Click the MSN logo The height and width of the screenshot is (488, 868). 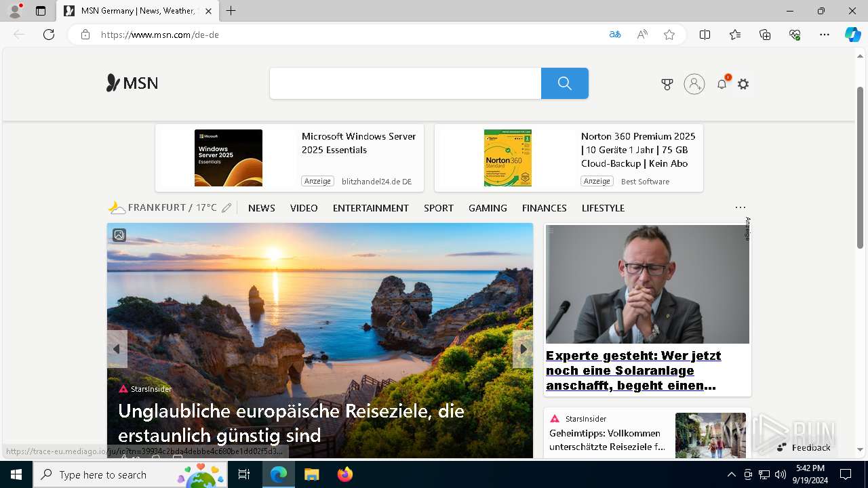point(132,83)
